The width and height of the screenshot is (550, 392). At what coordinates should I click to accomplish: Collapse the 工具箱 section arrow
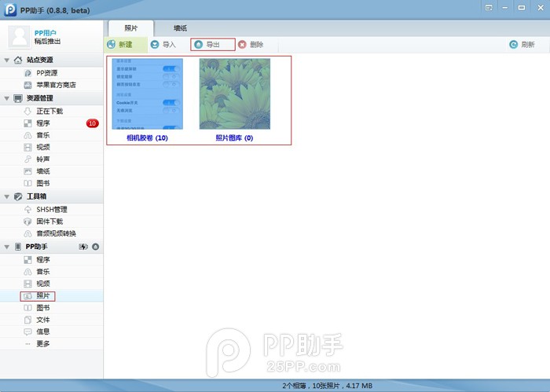[6, 196]
